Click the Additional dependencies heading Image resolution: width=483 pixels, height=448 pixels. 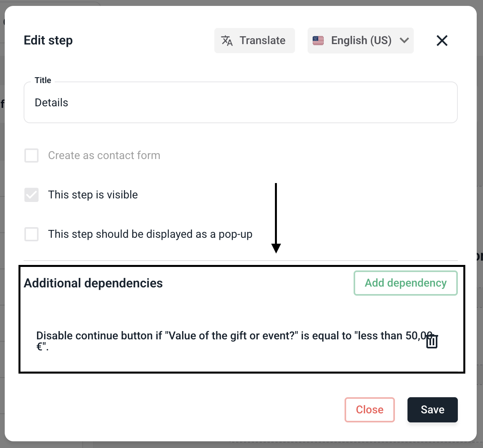93,283
